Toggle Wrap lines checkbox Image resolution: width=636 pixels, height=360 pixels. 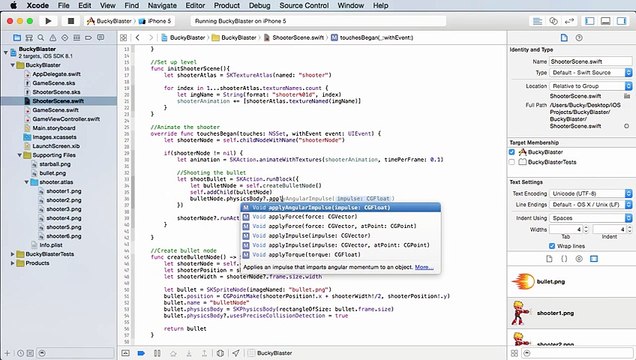point(552,246)
